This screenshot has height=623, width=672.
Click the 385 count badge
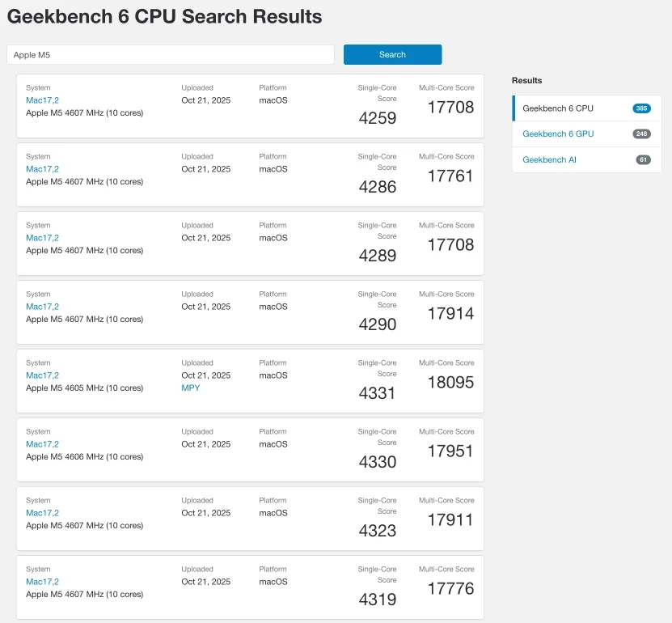[x=641, y=108]
